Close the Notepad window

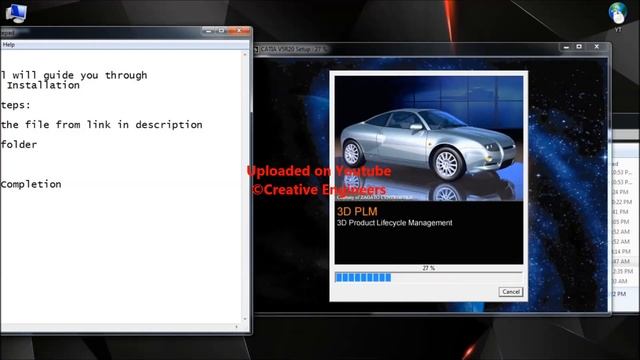(x=239, y=31)
